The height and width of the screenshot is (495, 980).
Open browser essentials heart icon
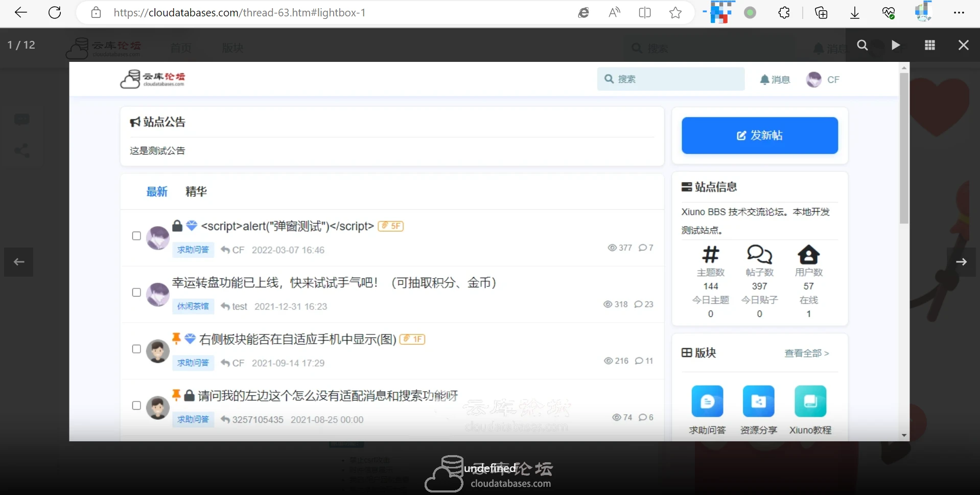(x=889, y=13)
